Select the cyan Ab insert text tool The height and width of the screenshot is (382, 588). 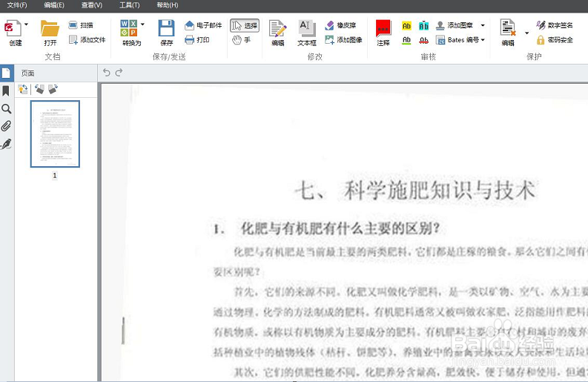(423, 25)
